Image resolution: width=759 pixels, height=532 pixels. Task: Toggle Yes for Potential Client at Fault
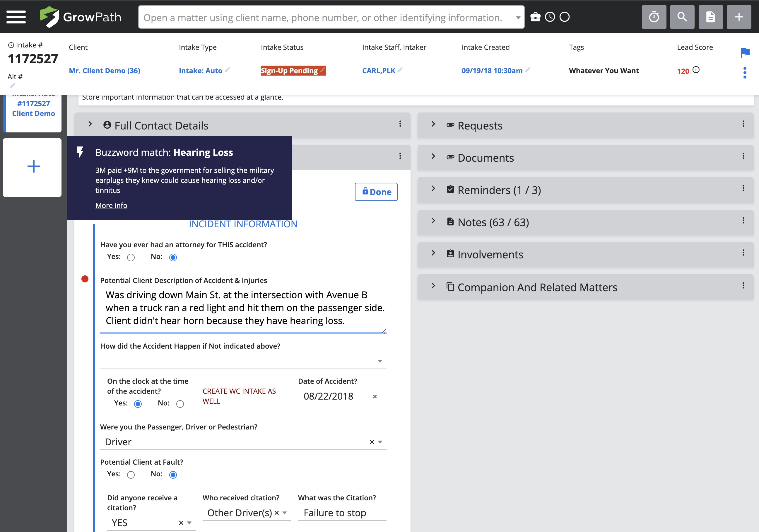(131, 474)
